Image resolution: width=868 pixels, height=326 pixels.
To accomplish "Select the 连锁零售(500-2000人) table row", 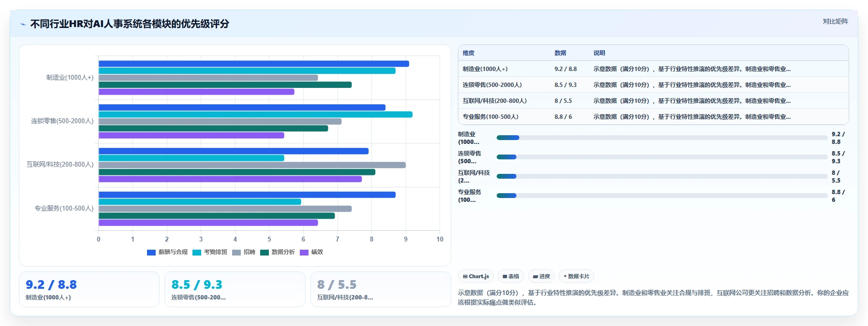I will coord(653,85).
